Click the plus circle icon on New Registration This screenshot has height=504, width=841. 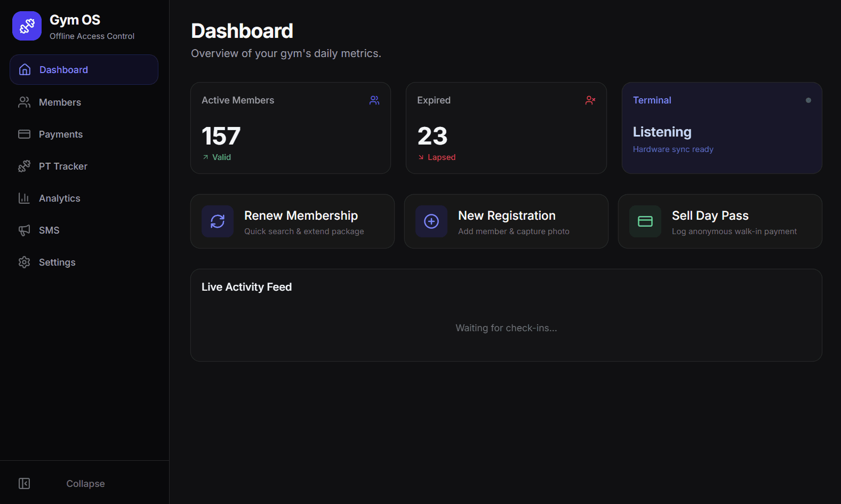tap(431, 221)
